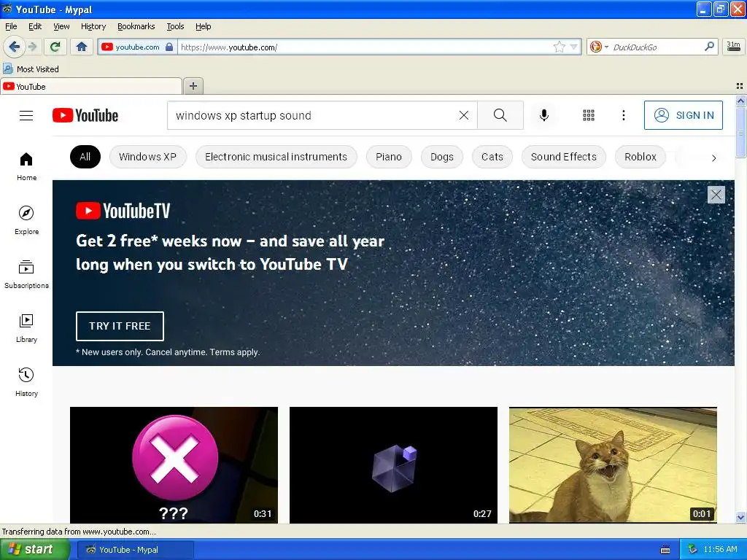The image size is (747, 560).
Task: Click the site identity lock icon
Action: pos(169,47)
